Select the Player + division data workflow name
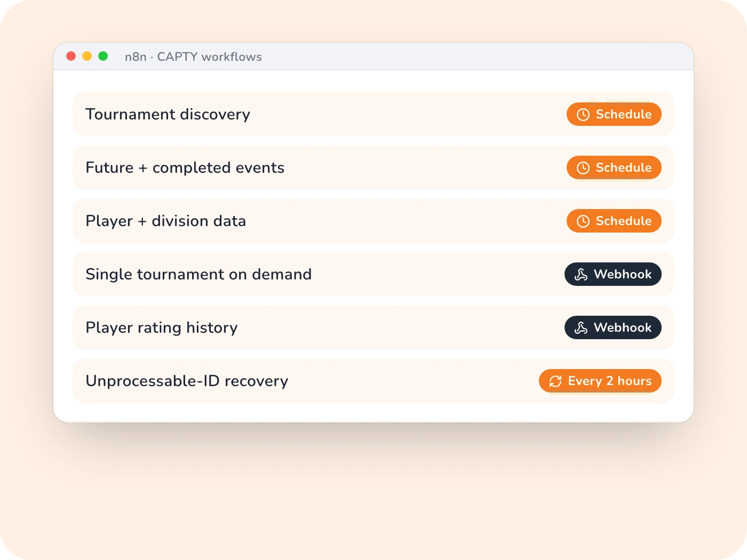The image size is (747, 560). 166,221
